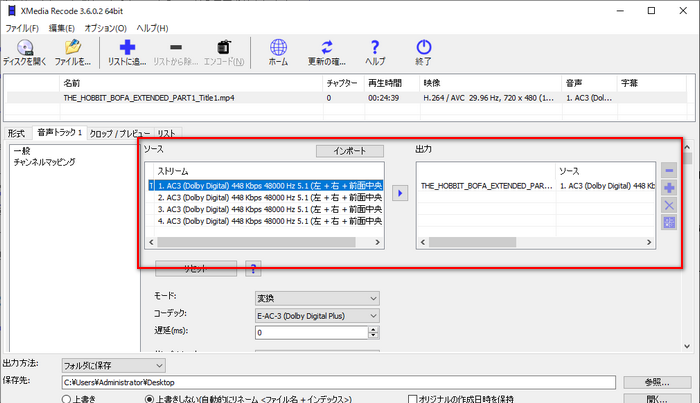Expand the モード dropdown showing 変換
Viewport: 700px width, 403px height.
pos(318,298)
